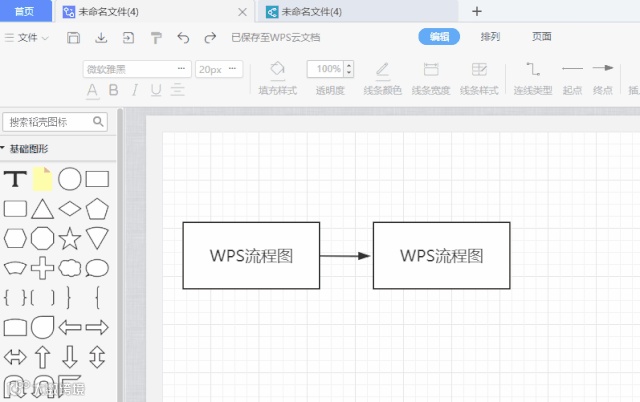Select the cloud shape
This screenshot has width=640, height=402.
70,268
